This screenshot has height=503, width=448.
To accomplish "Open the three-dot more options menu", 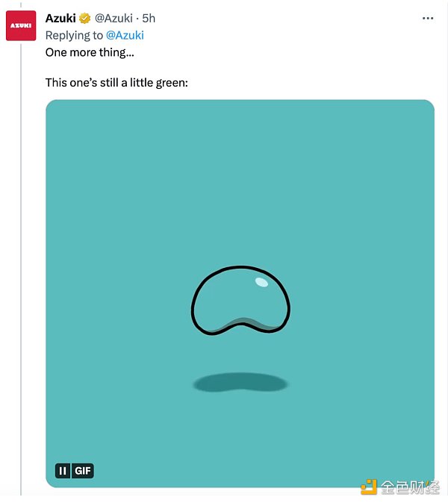I will (x=428, y=19).
